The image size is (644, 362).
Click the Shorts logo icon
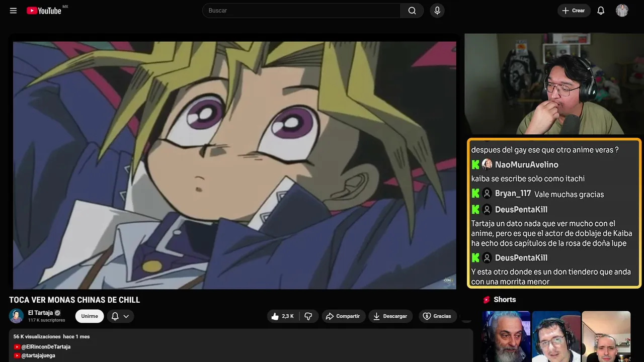487,300
